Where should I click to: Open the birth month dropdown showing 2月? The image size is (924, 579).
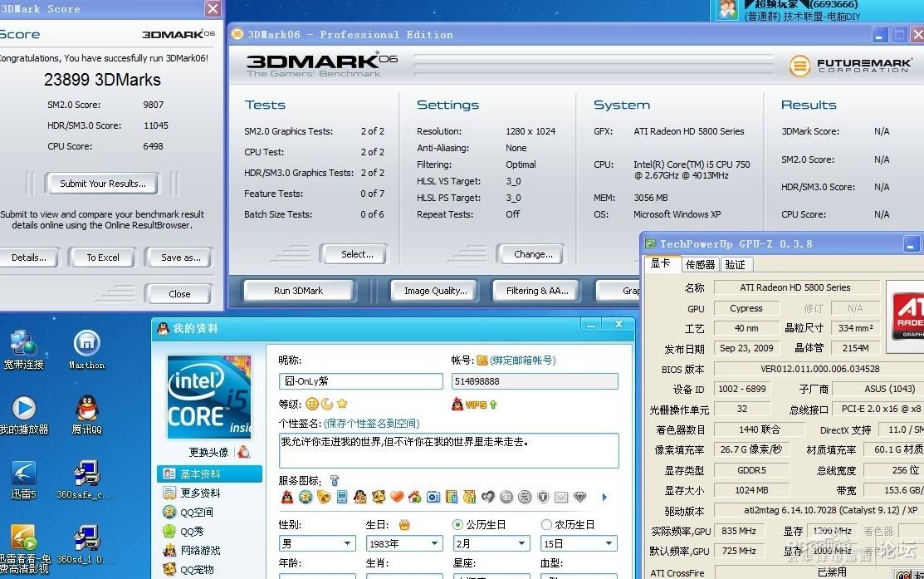pos(491,543)
